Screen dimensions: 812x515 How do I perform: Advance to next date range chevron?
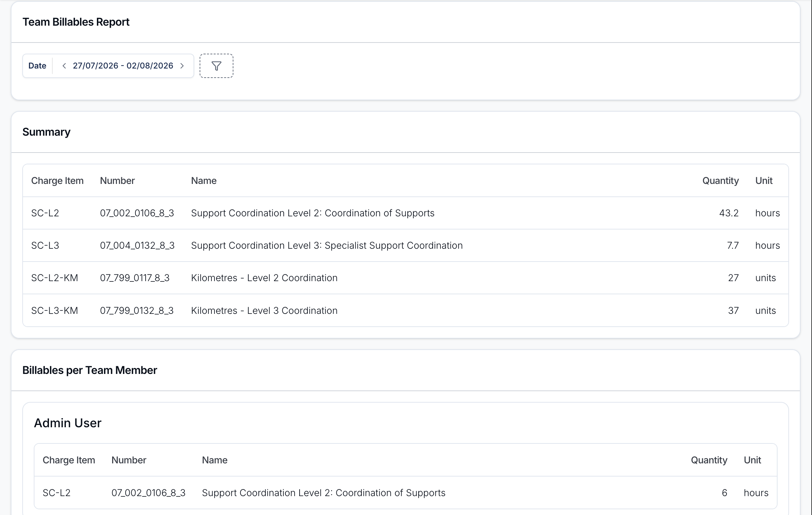[182, 66]
